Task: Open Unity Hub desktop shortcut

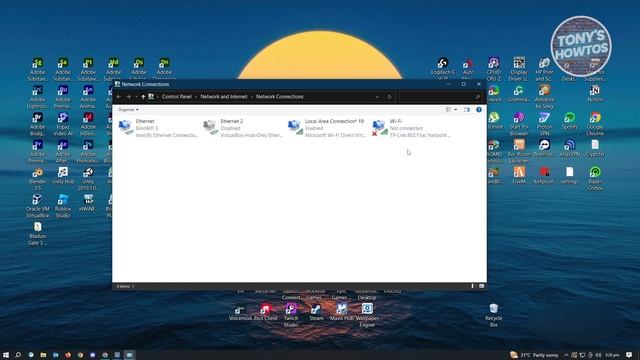Action: [x=63, y=175]
